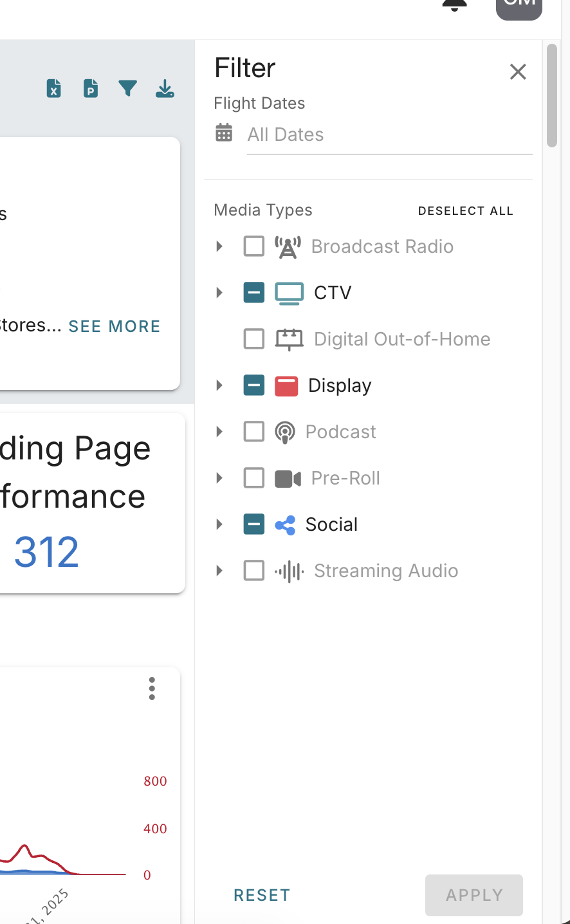Click the filter panel vertical scrollbar
Screen dimensions: 570x924
point(552,96)
